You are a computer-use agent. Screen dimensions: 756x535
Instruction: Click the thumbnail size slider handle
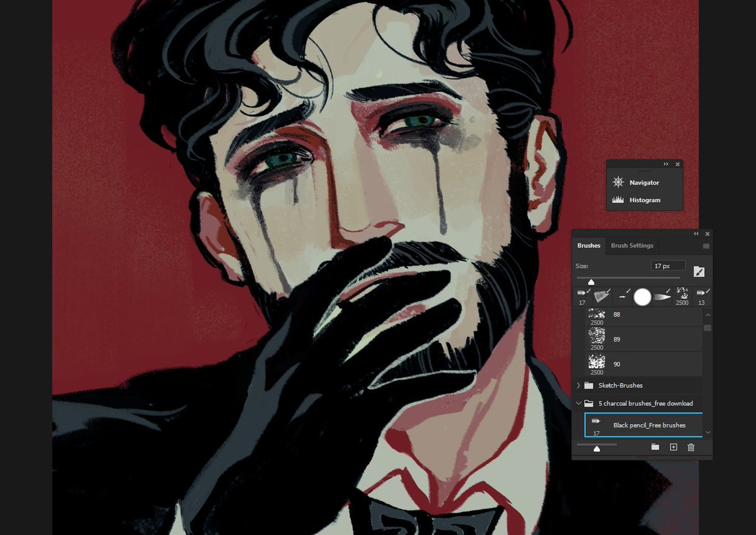coord(597,449)
